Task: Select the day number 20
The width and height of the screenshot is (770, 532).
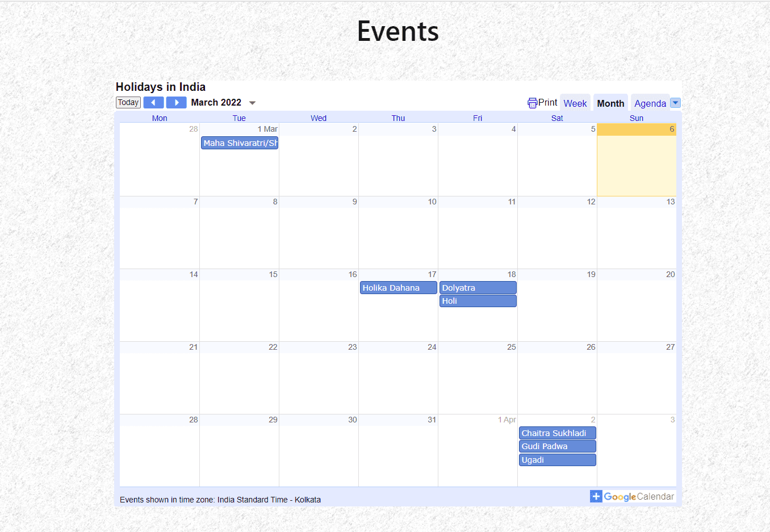Action: (x=671, y=274)
